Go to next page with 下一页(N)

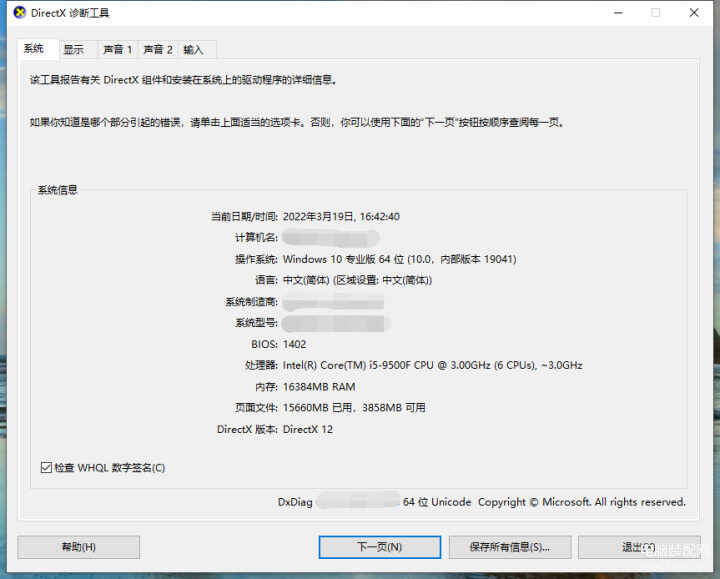[x=380, y=547]
